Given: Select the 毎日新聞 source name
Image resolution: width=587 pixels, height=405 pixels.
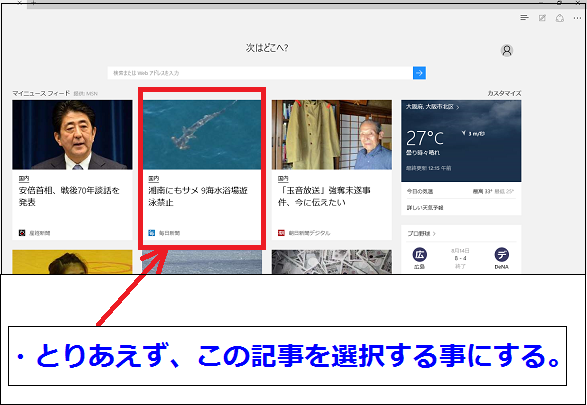Looking at the screenshot, I should [169, 233].
